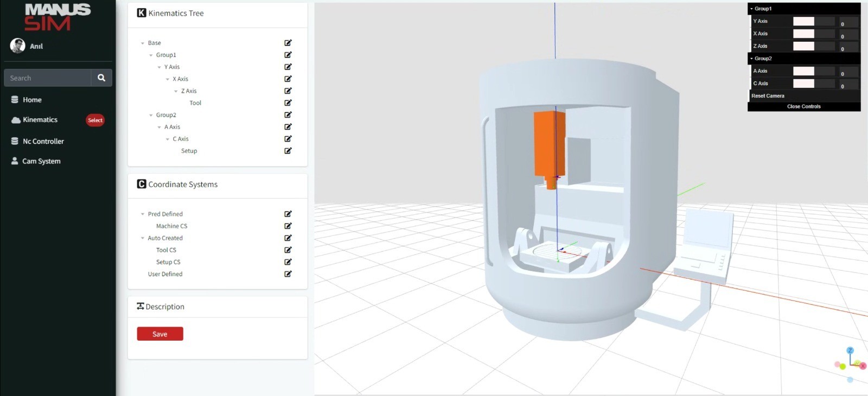Click edit icon for Machine CS
This screenshot has height=396, width=868.
(x=288, y=226)
